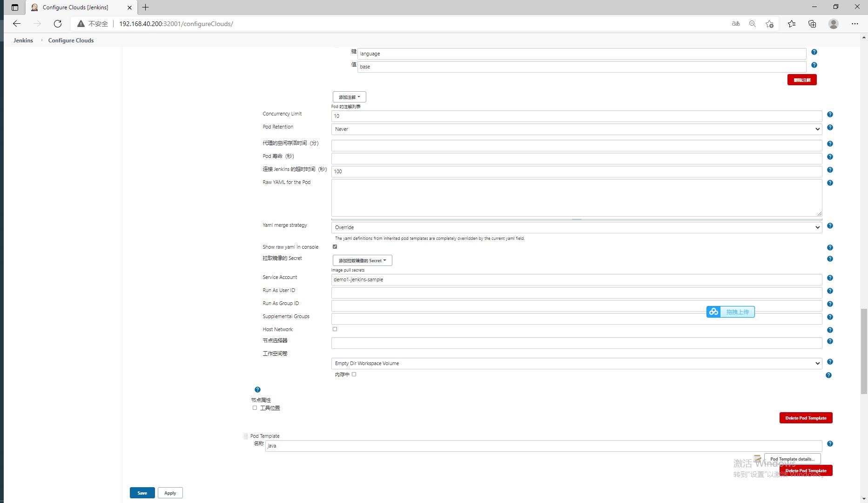Click help icon above node properties section
868x503 pixels.
pos(257,390)
